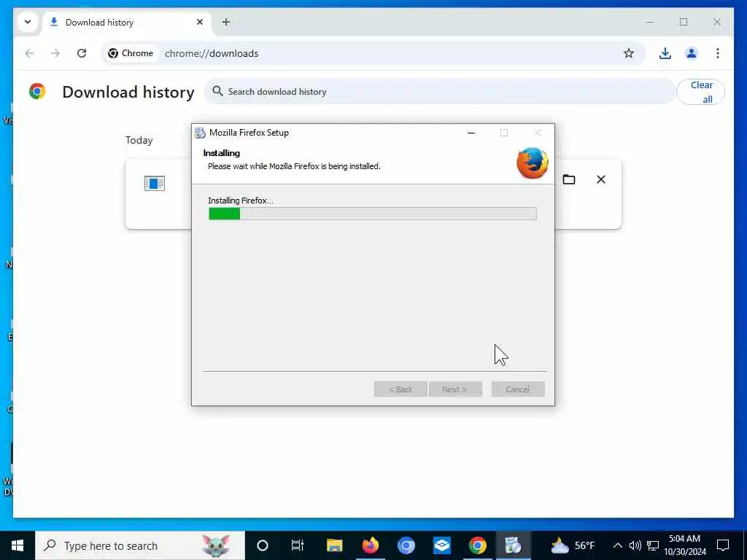Open the Chrome profile avatar
The width and height of the screenshot is (747, 560).
pos(692,53)
